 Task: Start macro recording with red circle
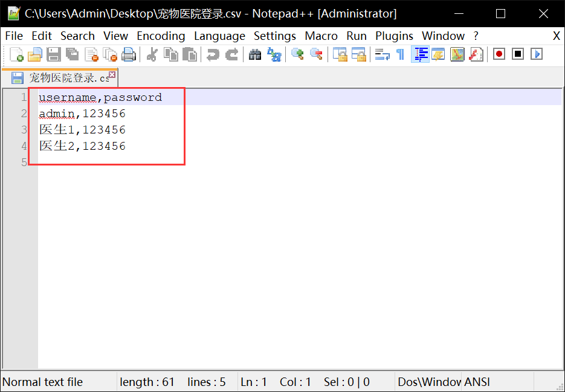point(499,54)
